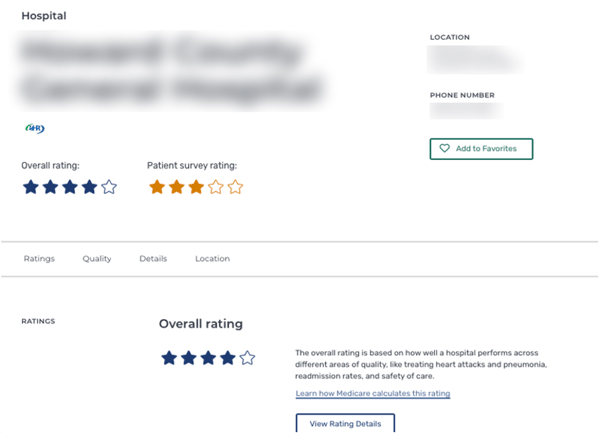Click the empty fifth Patient survey star
This screenshot has height=434, width=600.
pos(235,187)
